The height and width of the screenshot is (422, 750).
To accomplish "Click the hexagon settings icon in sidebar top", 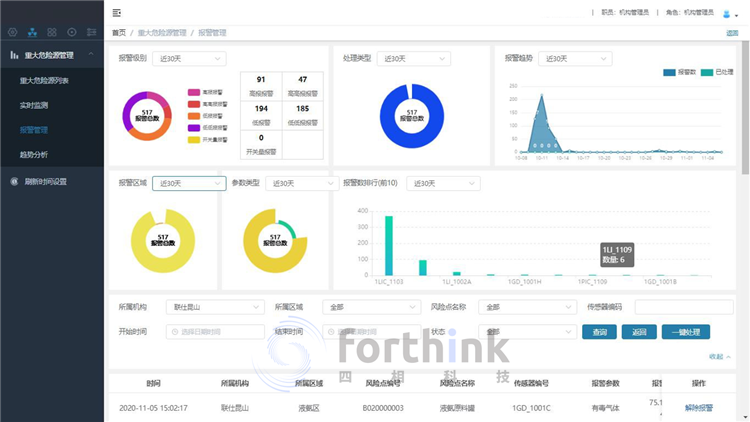I will pos(12,33).
